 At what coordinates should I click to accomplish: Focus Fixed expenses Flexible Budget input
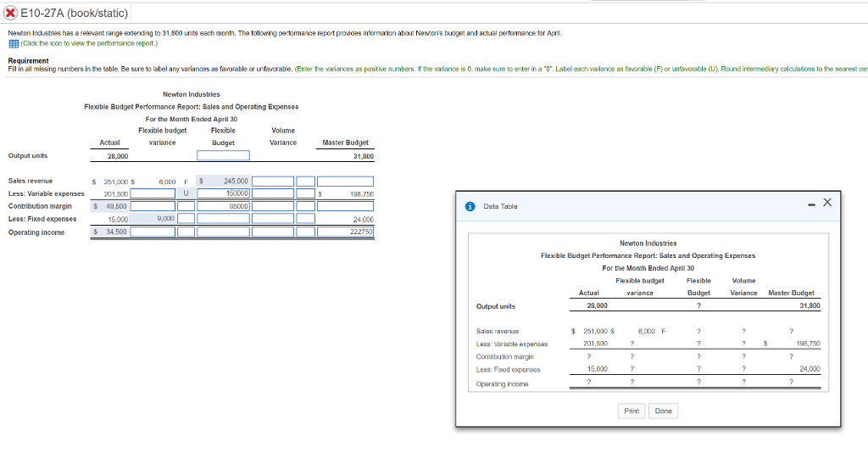tap(223, 218)
